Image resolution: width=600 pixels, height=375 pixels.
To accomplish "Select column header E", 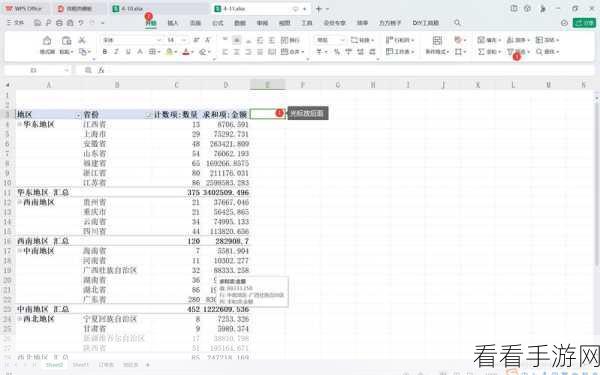I will (267, 85).
